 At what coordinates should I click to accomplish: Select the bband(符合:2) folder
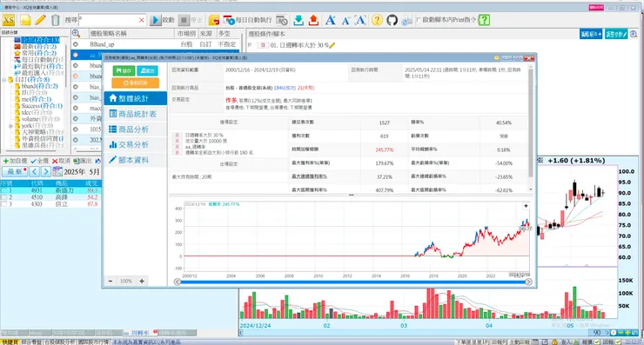click(x=39, y=86)
